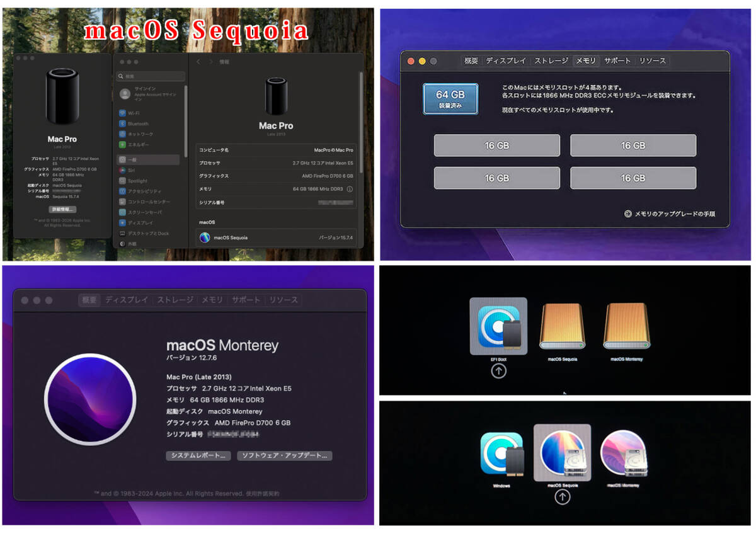This screenshot has height=536, width=756.
Task: Click the サインイン Apple Account avatar
Action: (125, 94)
